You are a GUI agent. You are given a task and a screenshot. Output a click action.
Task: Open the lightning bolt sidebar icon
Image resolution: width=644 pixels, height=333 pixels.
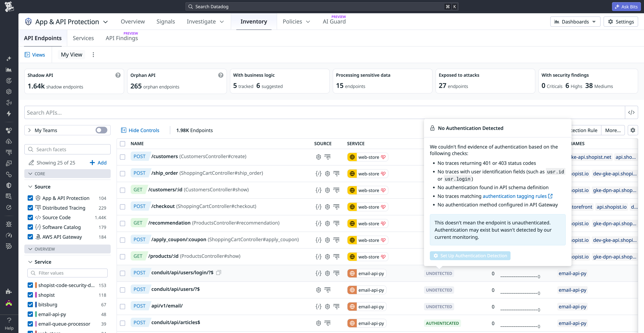pos(9,114)
